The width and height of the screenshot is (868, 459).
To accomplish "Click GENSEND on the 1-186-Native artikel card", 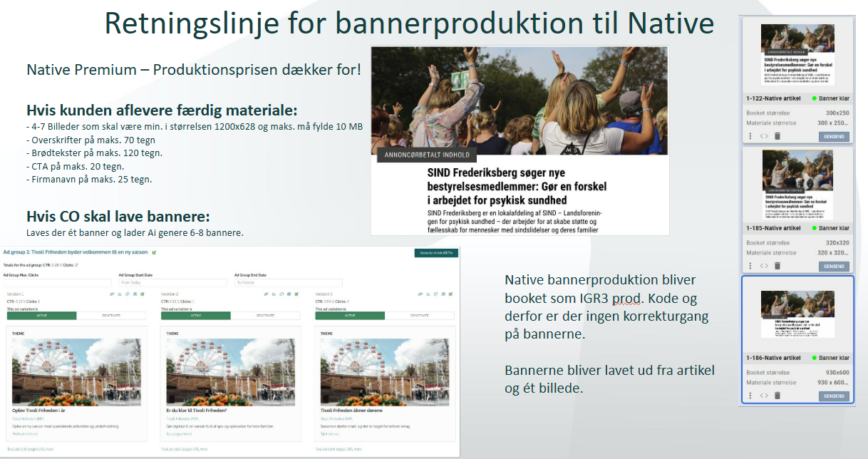I will (x=834, y=396).
